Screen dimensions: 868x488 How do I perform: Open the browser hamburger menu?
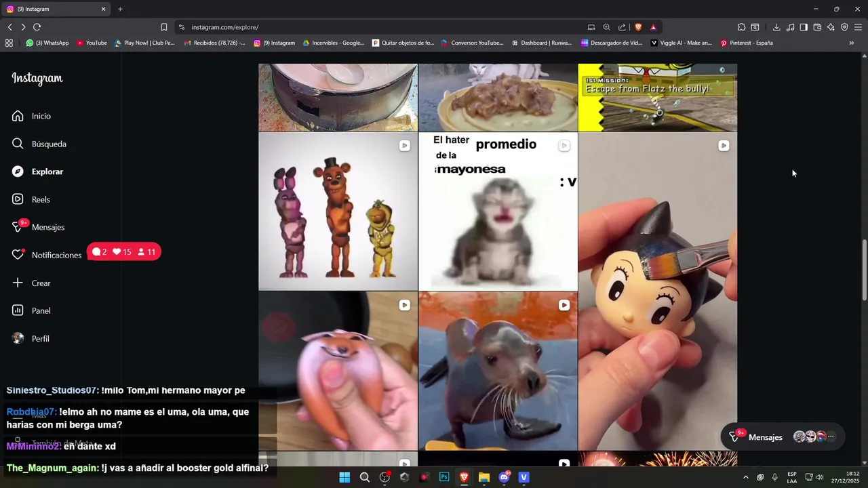point(858,27)
